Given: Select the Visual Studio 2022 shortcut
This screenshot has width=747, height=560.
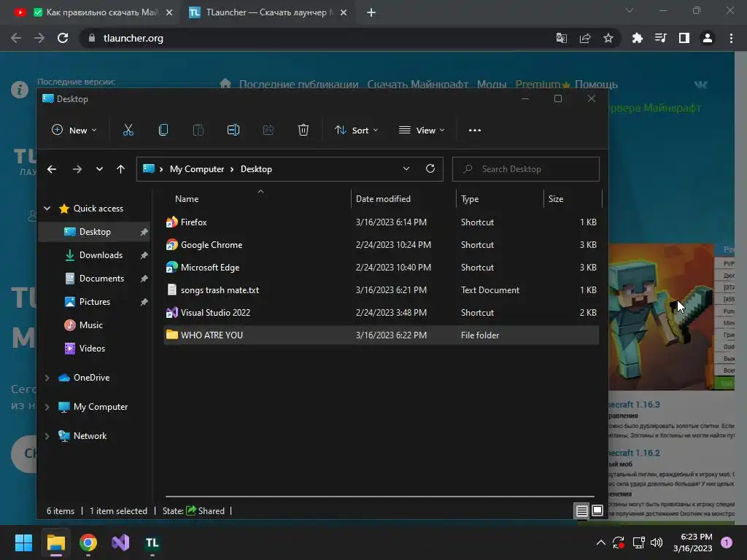Looking at the screenshot, I should (x=381, y=313).
